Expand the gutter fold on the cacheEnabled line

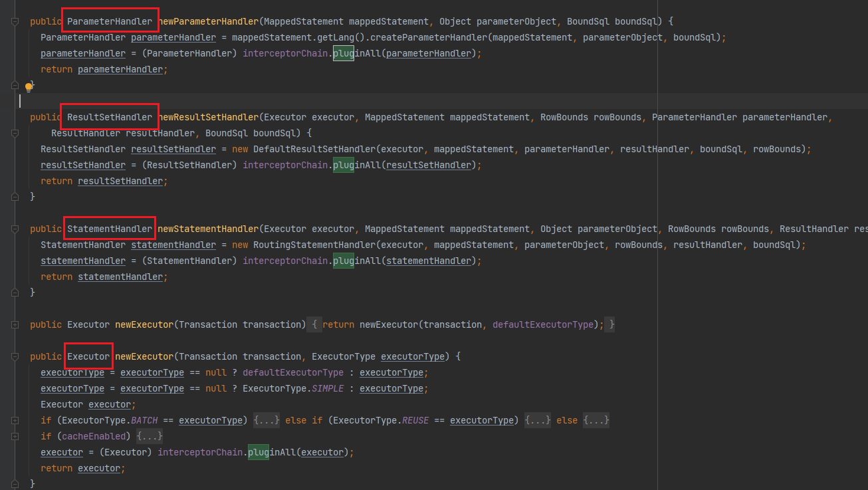click(x=15, y=436)
